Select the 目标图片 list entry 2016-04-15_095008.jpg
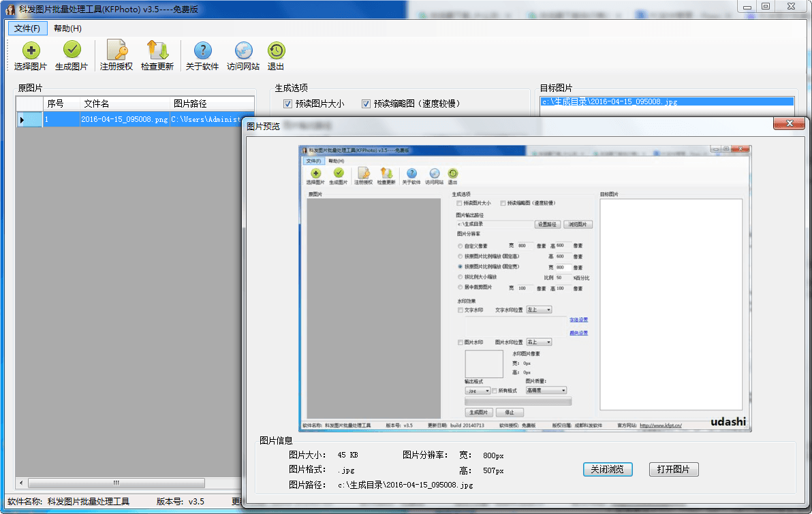Image resolution: width=812 pixels, height=514 pixels. [x=667, y=101]
